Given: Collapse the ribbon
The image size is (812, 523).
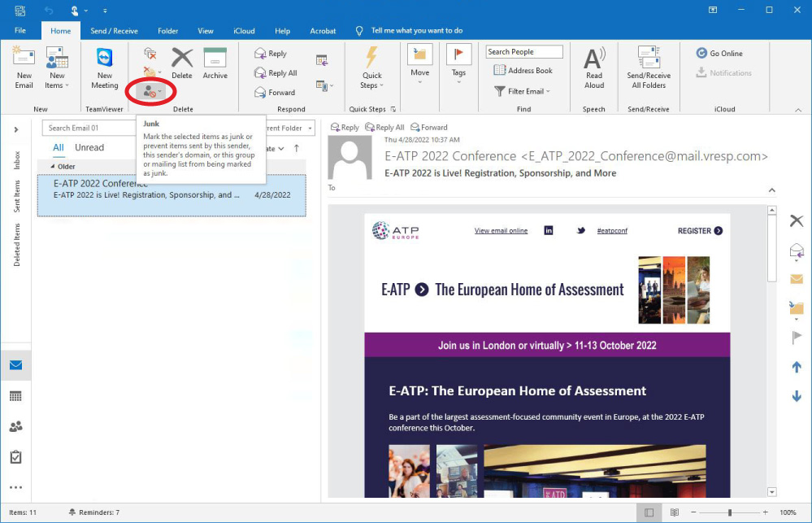Looking at the screenshot, I should [x=798, y=110].
